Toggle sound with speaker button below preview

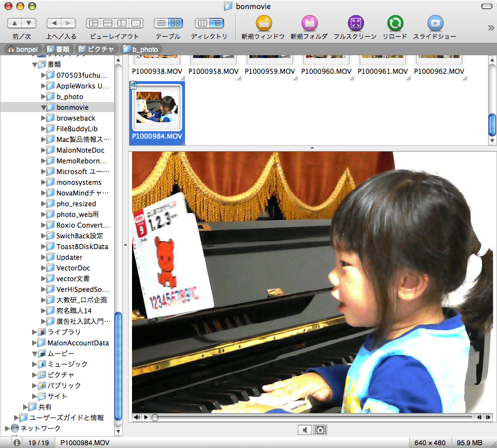(x=305, y=429)
